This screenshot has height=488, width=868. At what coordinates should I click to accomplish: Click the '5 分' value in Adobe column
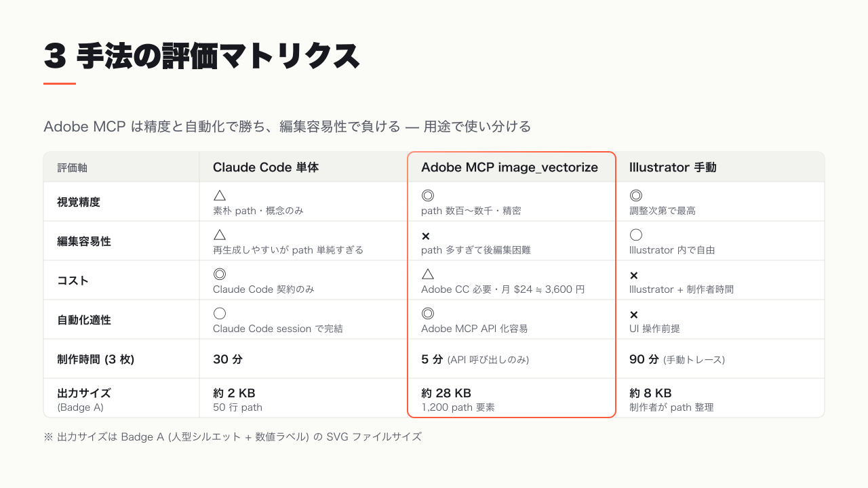tap(433, 359)
